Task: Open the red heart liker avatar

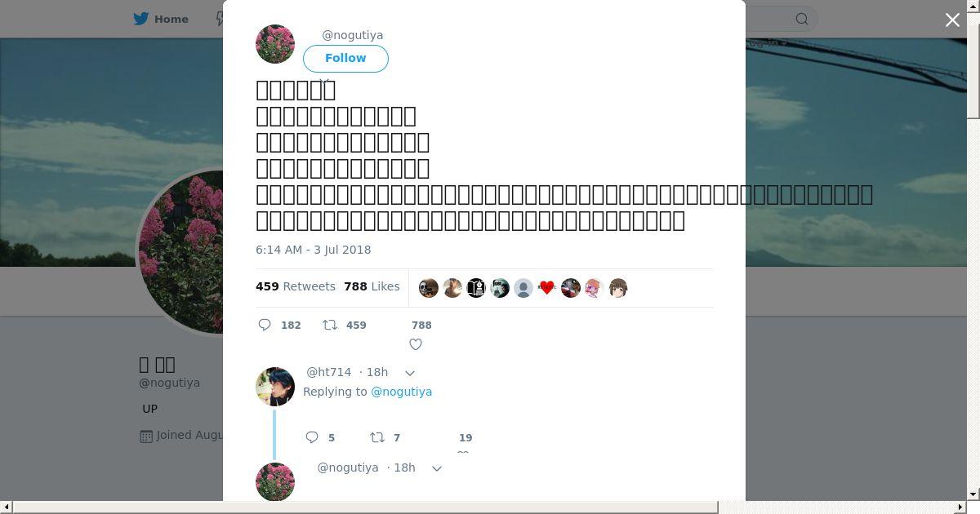Action: click(x=547, y=287)
